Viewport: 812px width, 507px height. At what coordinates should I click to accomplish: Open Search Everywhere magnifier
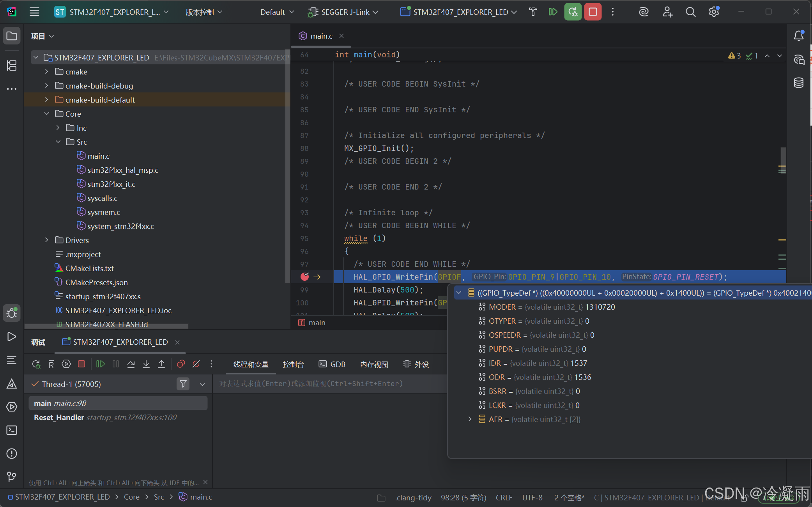[x=690, y=12]
